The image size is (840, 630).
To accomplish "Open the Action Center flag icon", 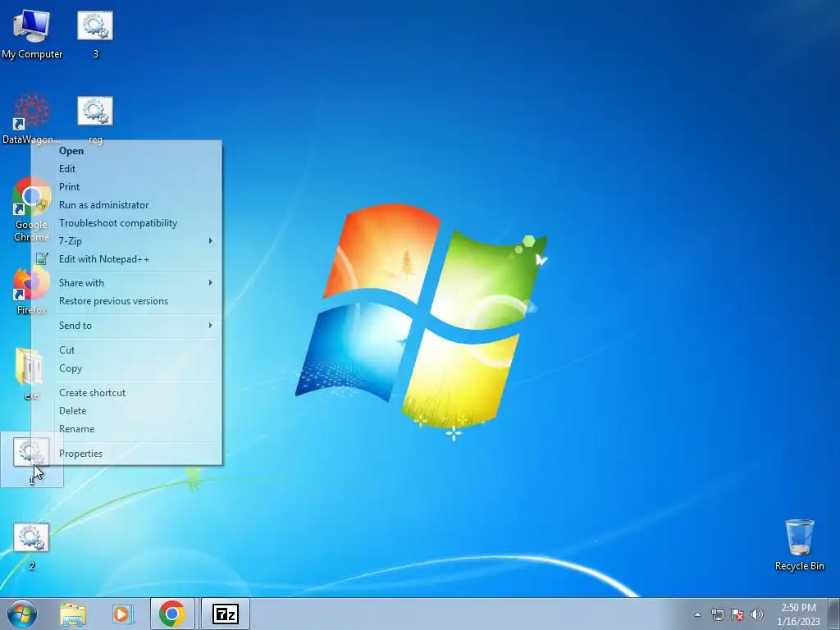I will 737,614.
